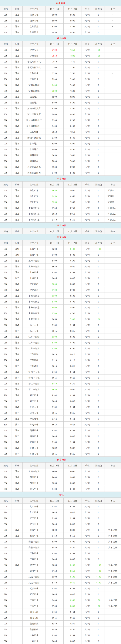121x644 pixels.
Task: Click red 7850 price in 宁夏宝廷 95# row
Action: coord(54,56)
